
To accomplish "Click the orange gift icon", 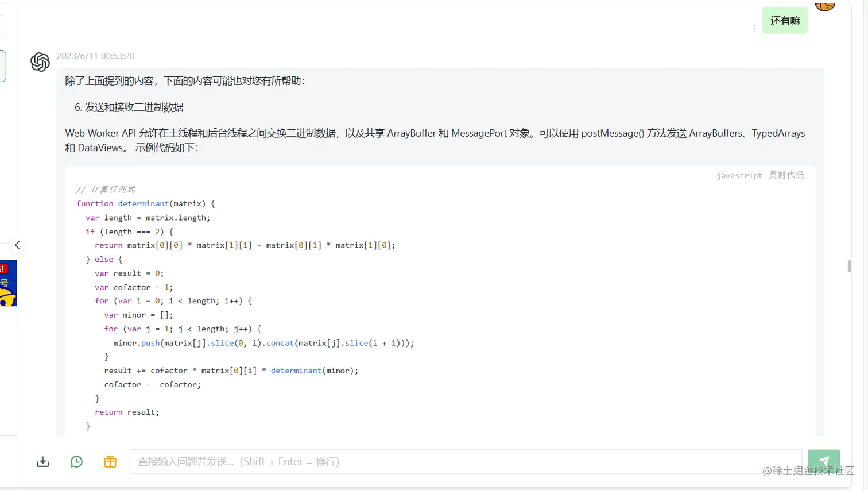I will click(x=110, y=461).
